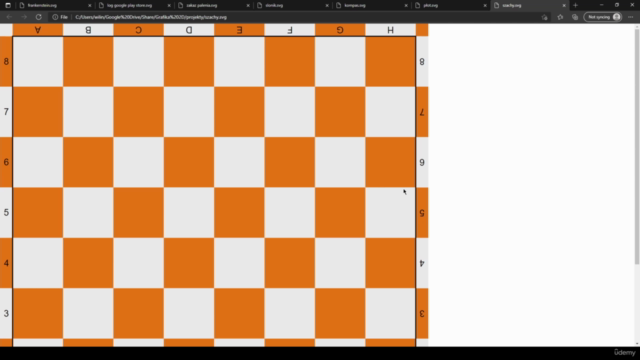Select chessboard square G3
Viewport: 640px width, 360px height.
point(340,313)
